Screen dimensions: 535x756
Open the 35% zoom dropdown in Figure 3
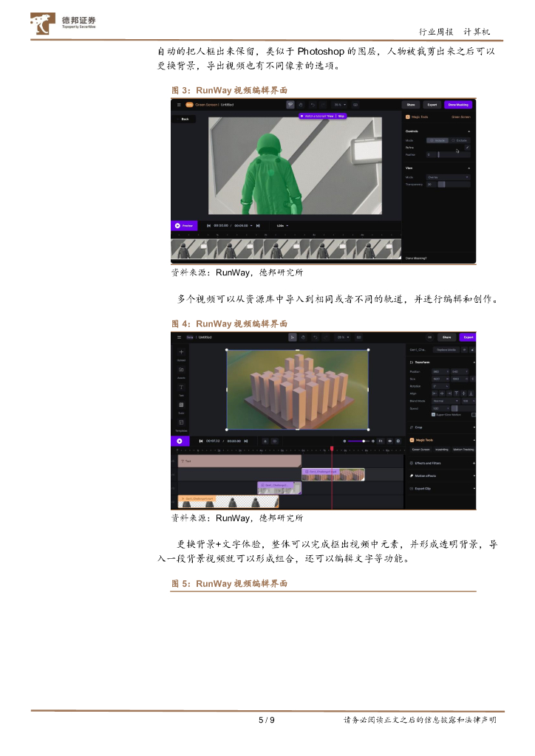tap(341, 105)
